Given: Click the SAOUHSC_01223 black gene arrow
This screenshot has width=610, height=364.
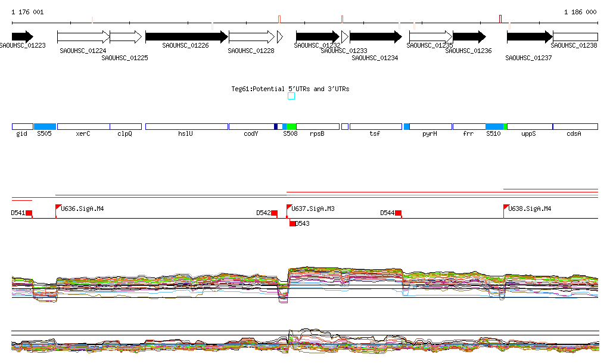Looking at the screenshot, I should click(x=22, y=37).
